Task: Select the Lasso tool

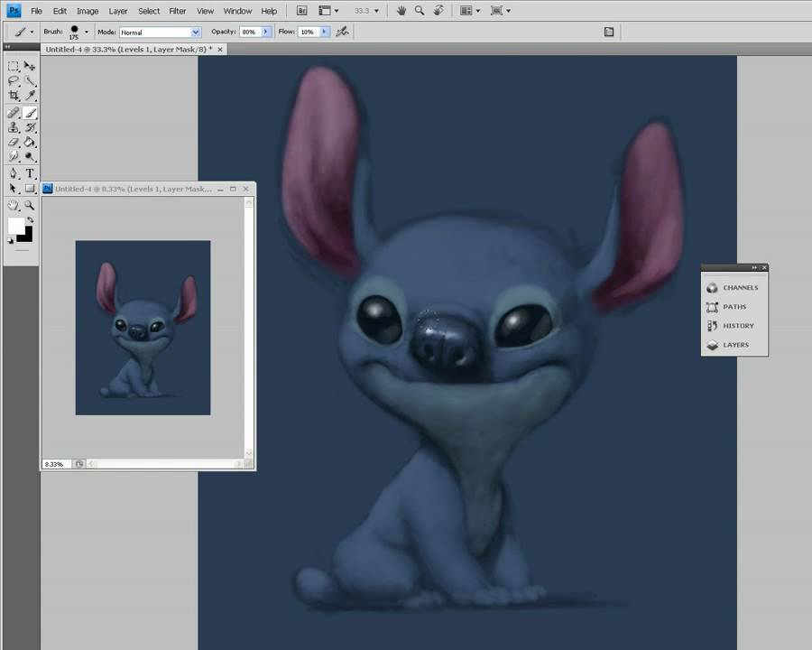Action: tap(14, 81)
